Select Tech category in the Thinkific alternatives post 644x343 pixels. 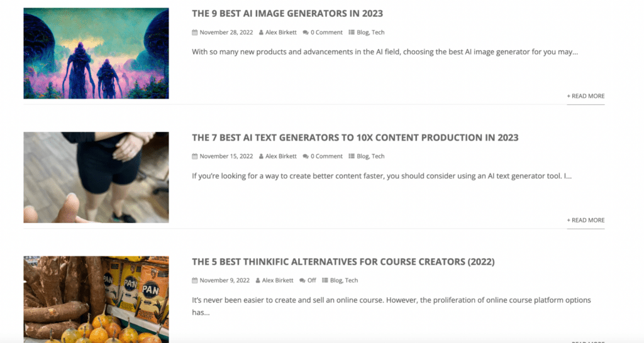click(352, 281)
